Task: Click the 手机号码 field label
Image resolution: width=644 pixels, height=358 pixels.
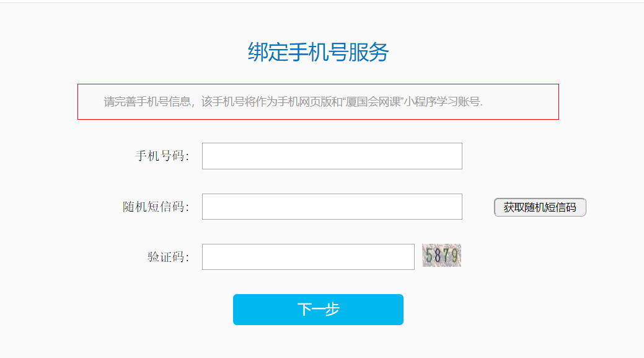Action: 162,156
